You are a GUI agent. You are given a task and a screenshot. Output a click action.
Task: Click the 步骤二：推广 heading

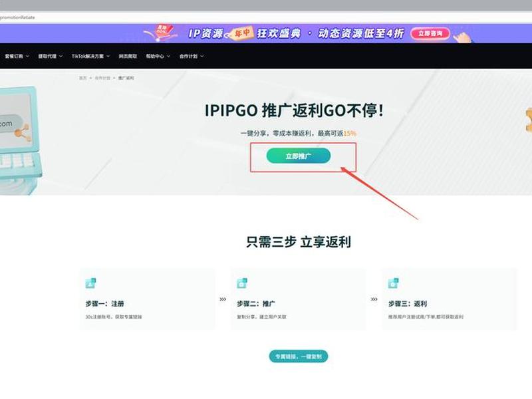256,304
